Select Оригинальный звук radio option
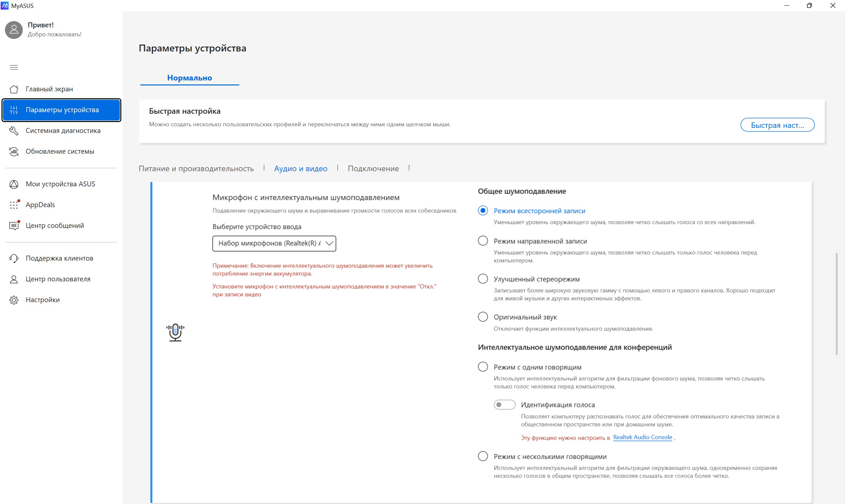845x504 pixels. click(483, 317)
